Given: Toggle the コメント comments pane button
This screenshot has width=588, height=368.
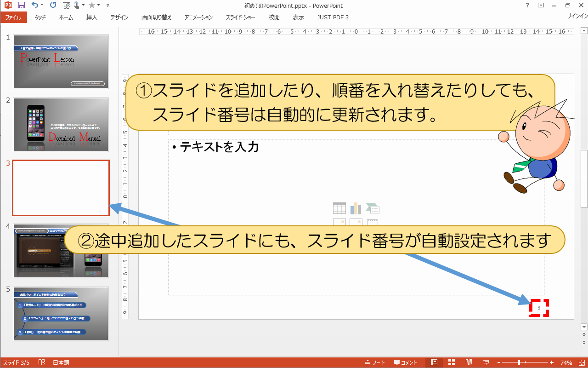Looking at the screenshot, I should [406, 362].
